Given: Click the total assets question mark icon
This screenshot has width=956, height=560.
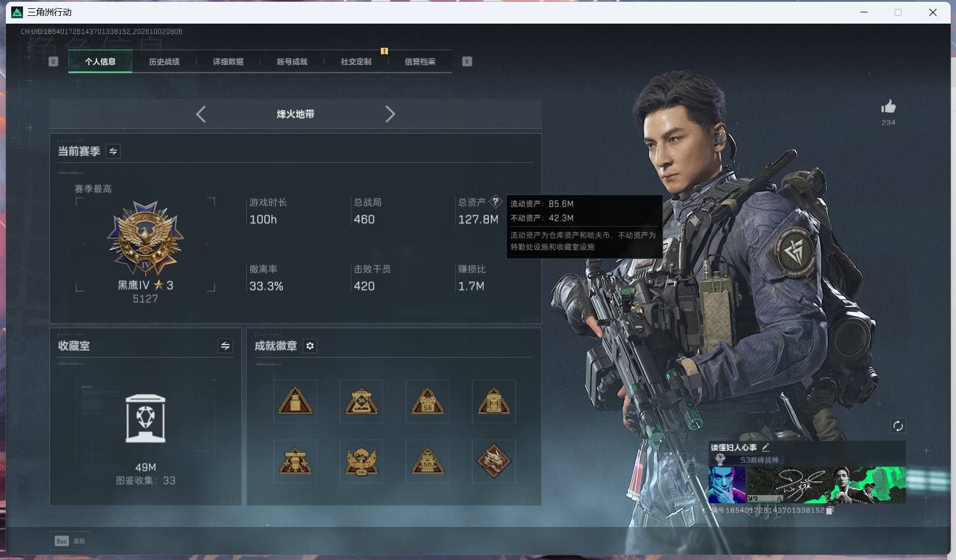Looking at the screenshot, I should click(x=495, y=202).
